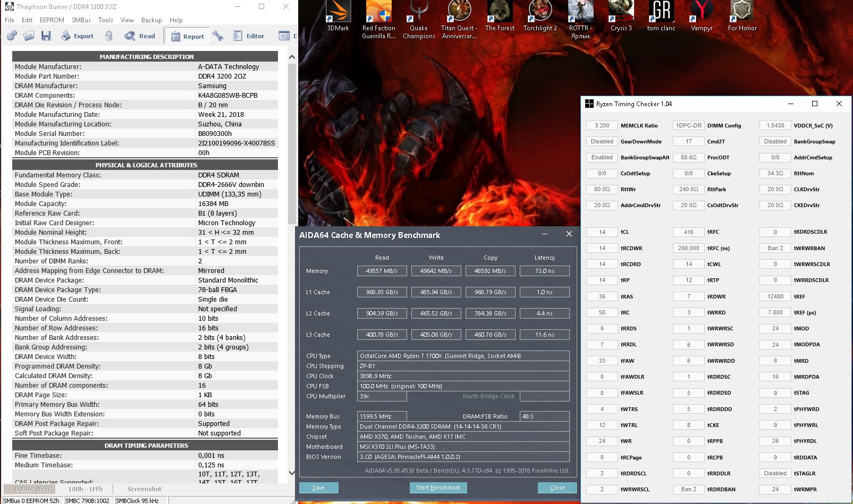
Task: Click the VDDCR_SoC value 1,0438
Action: (x=775, y=125)
